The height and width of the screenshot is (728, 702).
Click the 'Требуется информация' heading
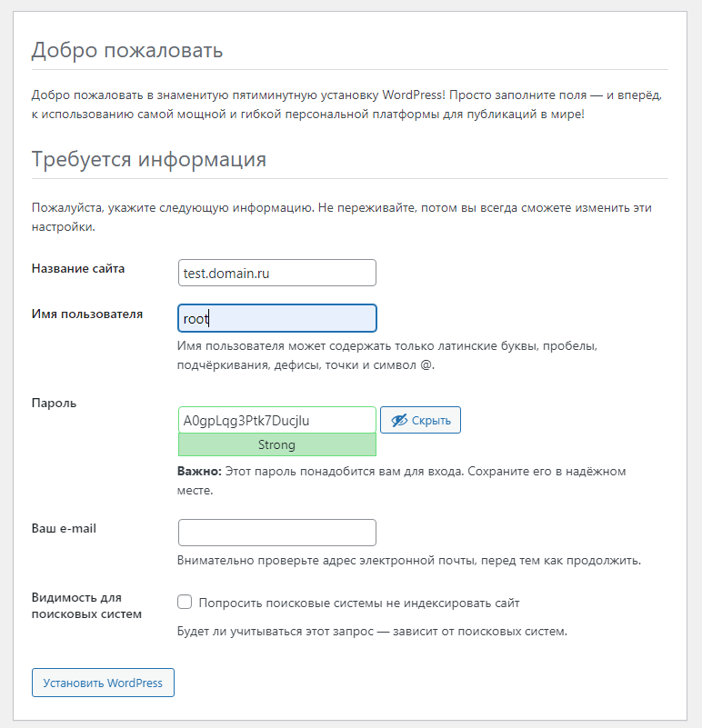[x=148, y=159]
